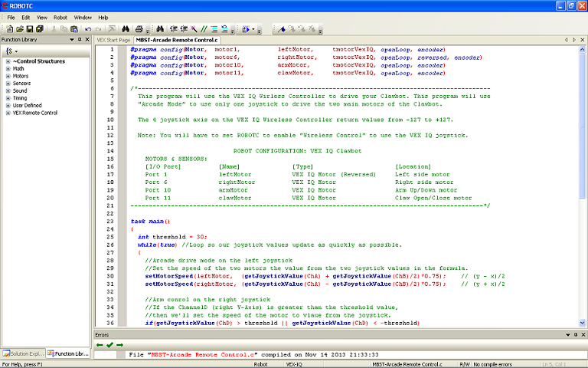Expand the Sensors tree node

(x=8, y=84)
